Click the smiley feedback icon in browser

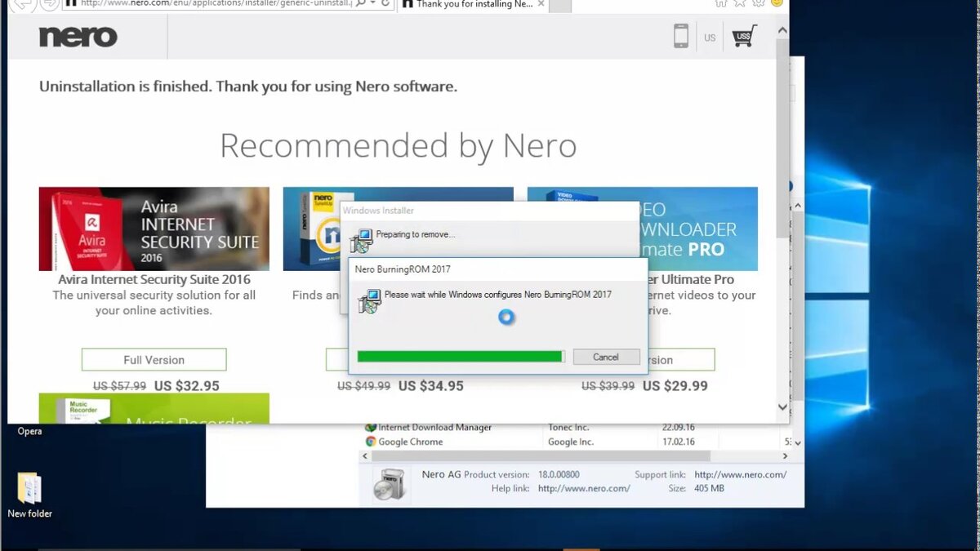[x=777, y=3]
